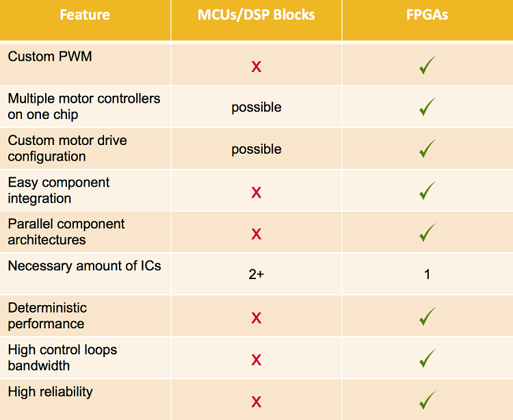Click the green checkmark for Custom PWM
This screenshot has height=420, width=513.
coord(428,66)
